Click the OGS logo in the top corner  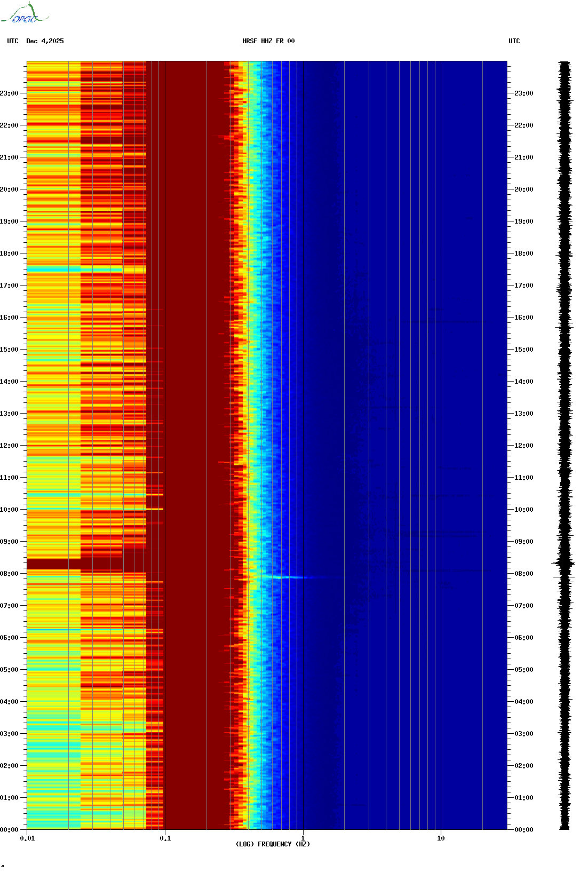pyautogui.click(x=24, y=14)
